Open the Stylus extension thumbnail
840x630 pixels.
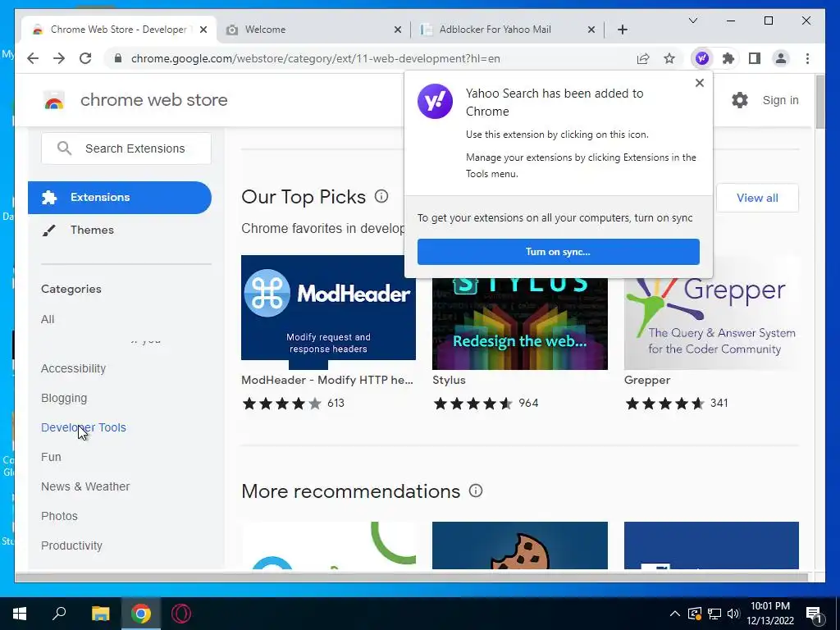point(519,323)
